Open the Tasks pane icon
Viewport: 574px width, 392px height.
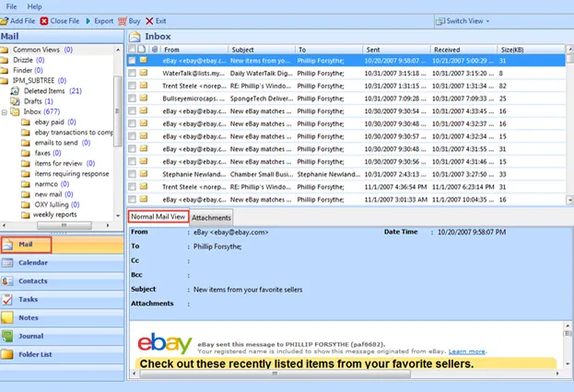(7, 299)
